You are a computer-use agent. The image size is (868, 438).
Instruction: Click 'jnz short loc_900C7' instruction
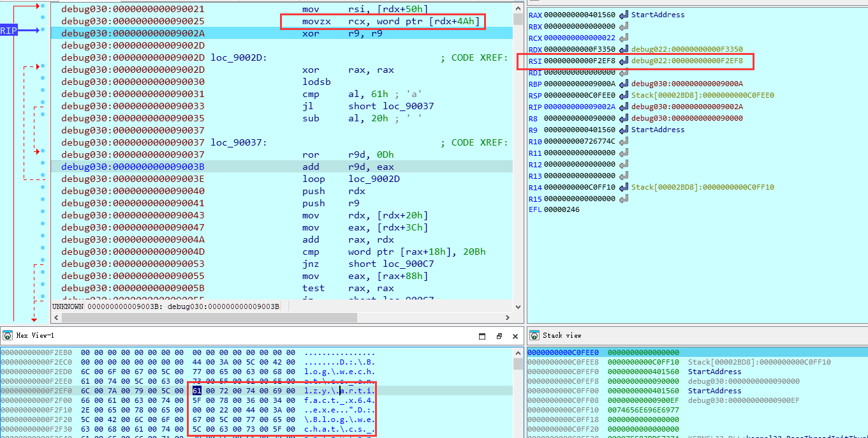(x=368, y=264)
